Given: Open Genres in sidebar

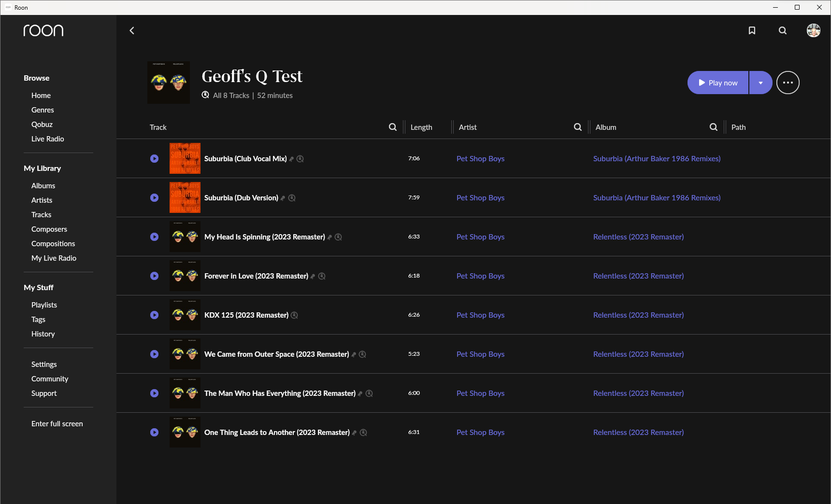Looking at the screenshot, I should pyautogui.click(x=43, y=110).
